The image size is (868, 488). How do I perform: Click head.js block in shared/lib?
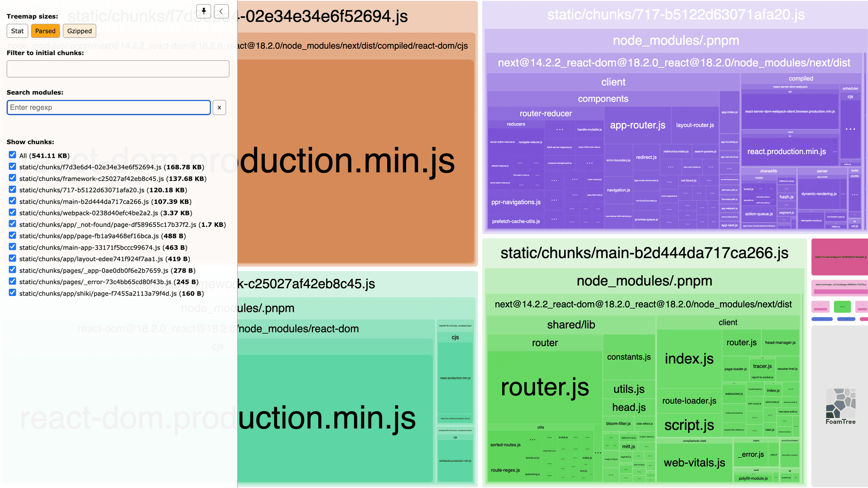click(x=629, y=408)
